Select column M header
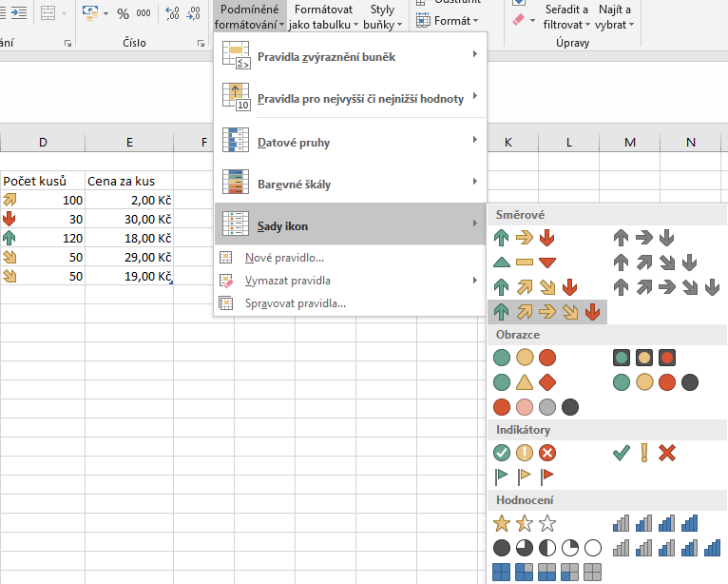Viewport: 728px width, 584px height. (x=629, y=142)
